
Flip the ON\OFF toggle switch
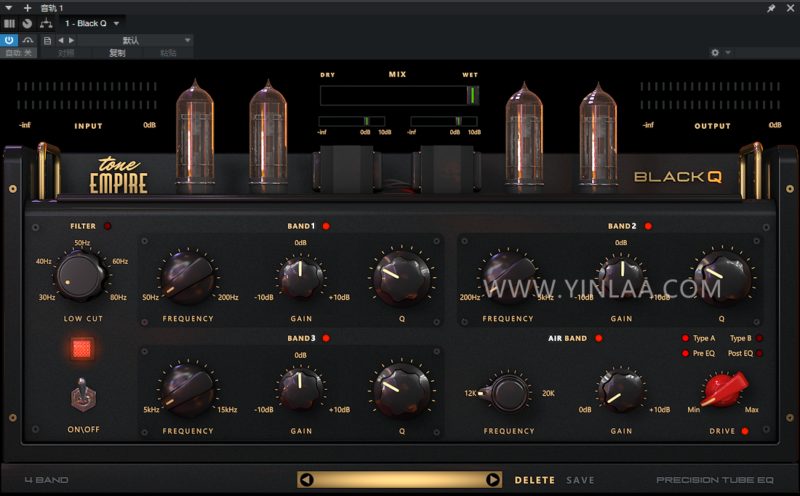tap(83, 397)
